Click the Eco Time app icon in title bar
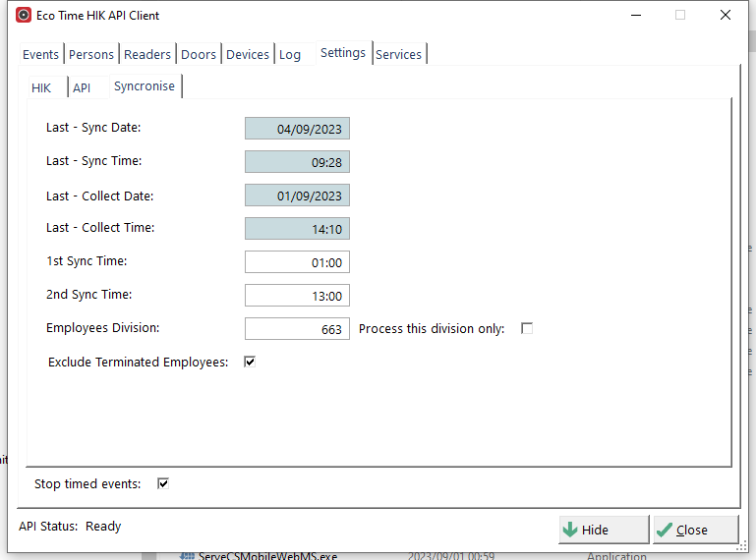 tap(24, 16)
